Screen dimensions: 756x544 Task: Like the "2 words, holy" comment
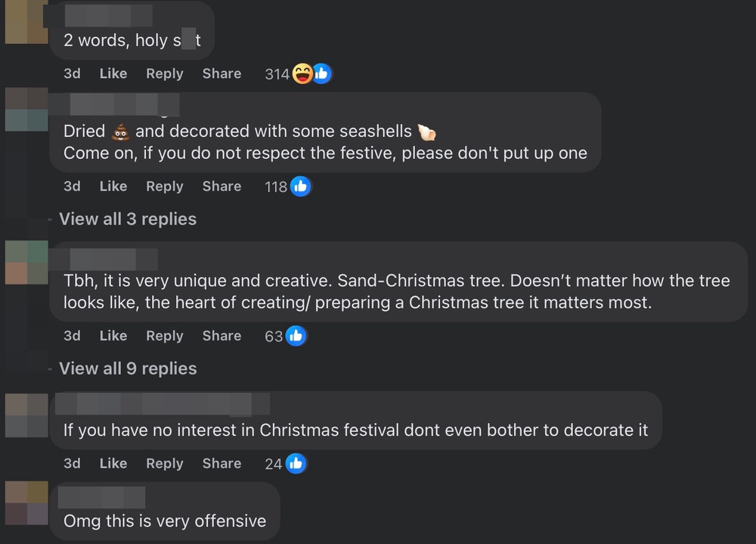point(113,73)
